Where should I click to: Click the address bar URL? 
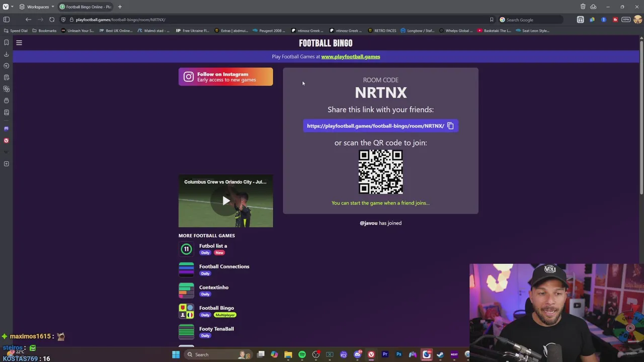(x=121, y=20)
